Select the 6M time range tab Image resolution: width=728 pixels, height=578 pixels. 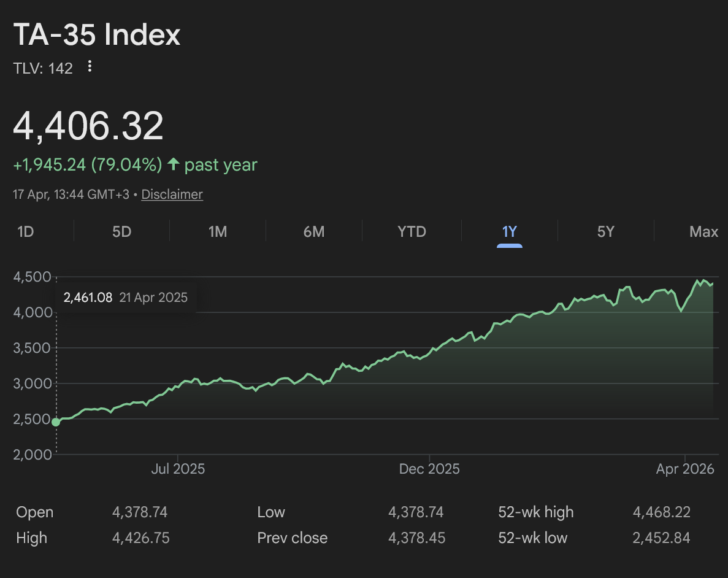point(314,231)
